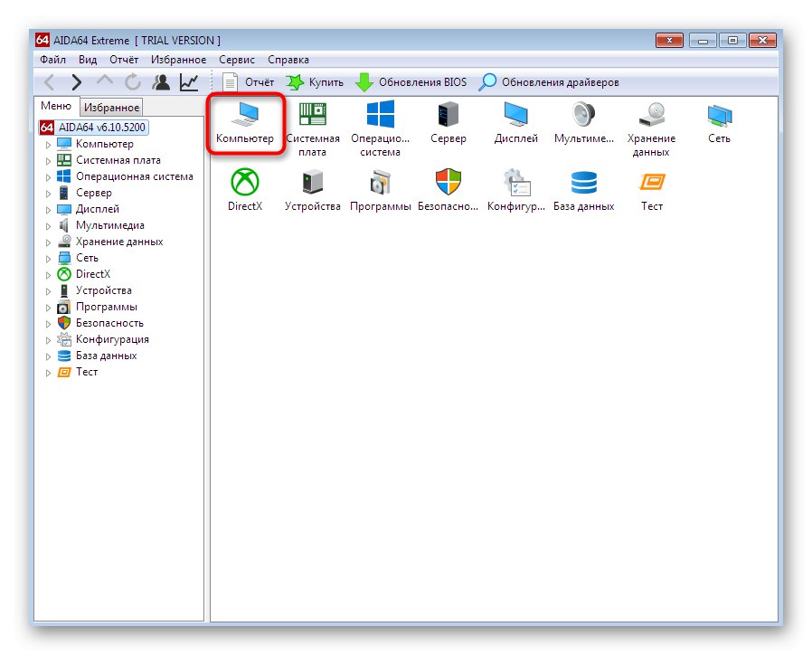Click the Refresh toolbar icon
This screenshot has height=655, width=812.
coord(133,81)
